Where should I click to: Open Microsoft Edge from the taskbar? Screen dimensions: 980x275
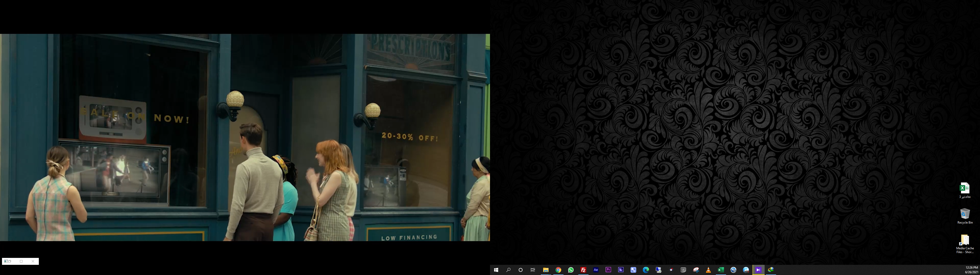[646, 270]
